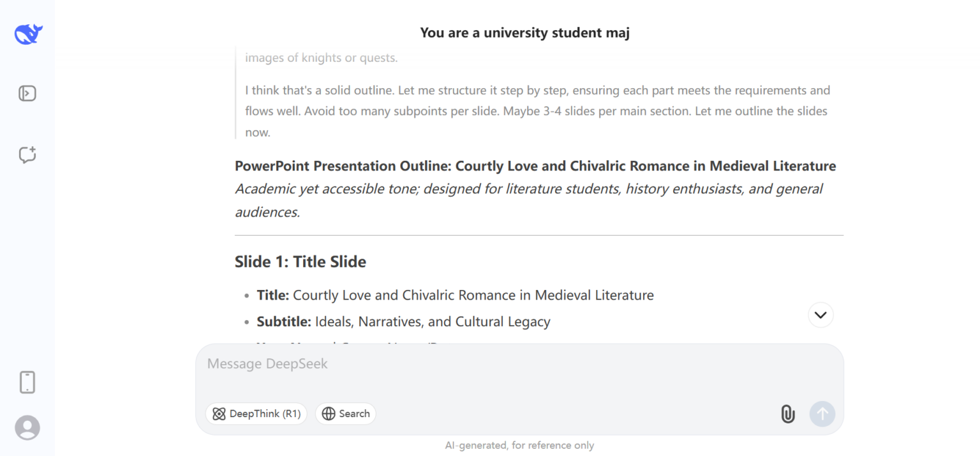Click the 'AI-generated, for reference only' disclaimer
This screenshot has height=456, width=980.
pyautogui.click(x=519, y=445)
